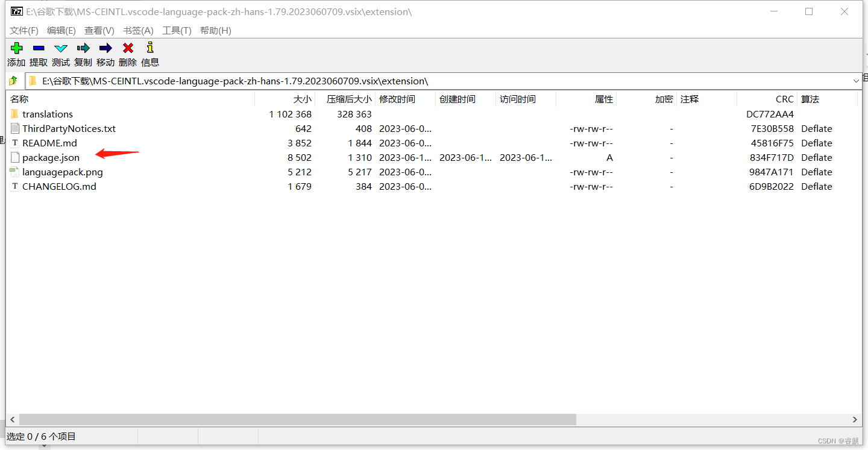Screen dimensions: 868x450
Task: Sort by the 大小 column header
Action: (x=285, y=99)
